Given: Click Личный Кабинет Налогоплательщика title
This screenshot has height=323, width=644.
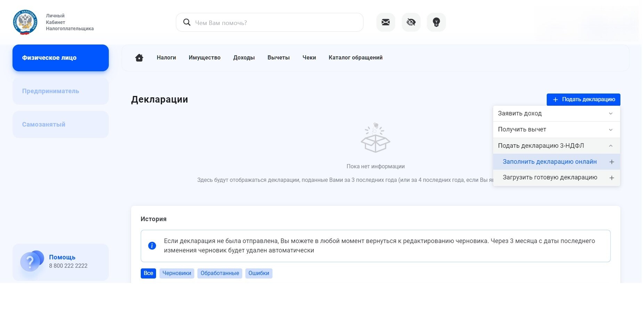Looking at the screenshot, I should tap(70, 22).
